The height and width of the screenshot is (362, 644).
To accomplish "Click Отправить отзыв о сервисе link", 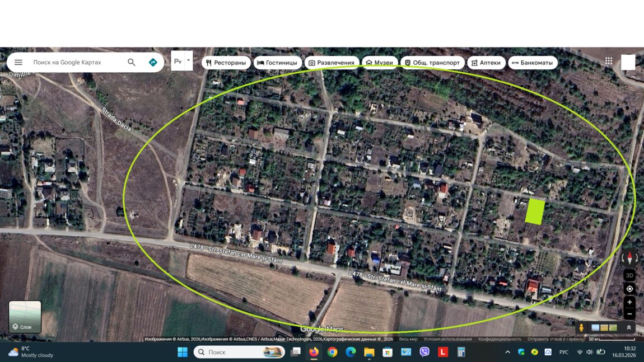I will [555, 339].
